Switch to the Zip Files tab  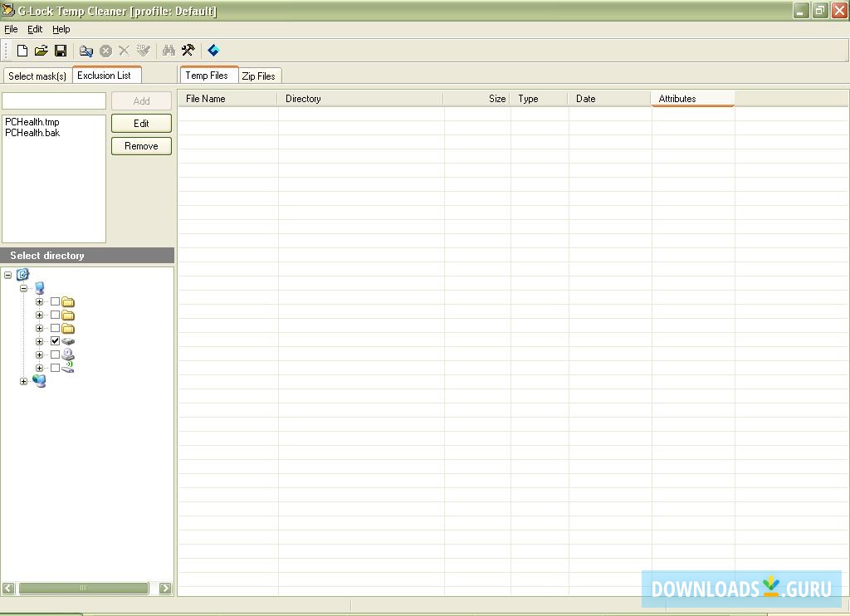[x=258, y=76]
